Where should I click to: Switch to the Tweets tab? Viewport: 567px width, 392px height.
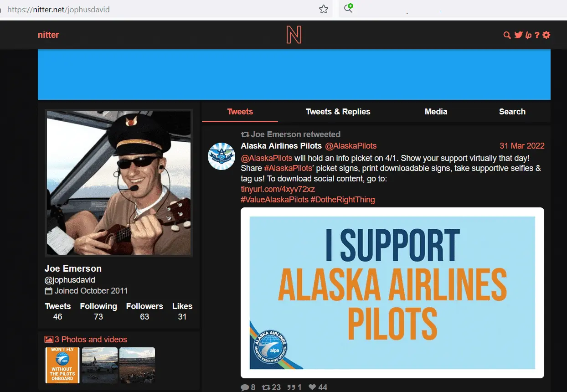(240, 112)
